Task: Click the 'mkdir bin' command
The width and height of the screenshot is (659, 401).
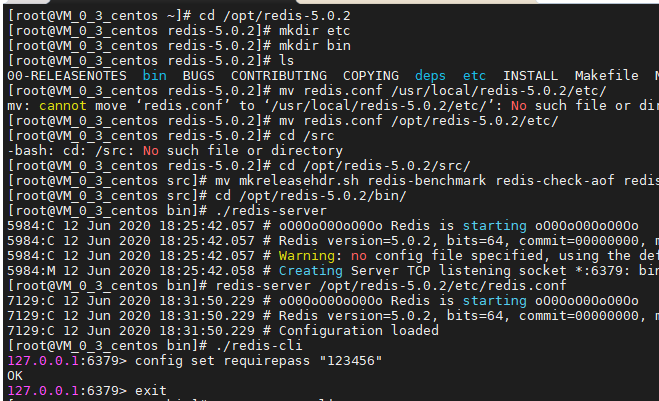Action: tap(315, 46)
